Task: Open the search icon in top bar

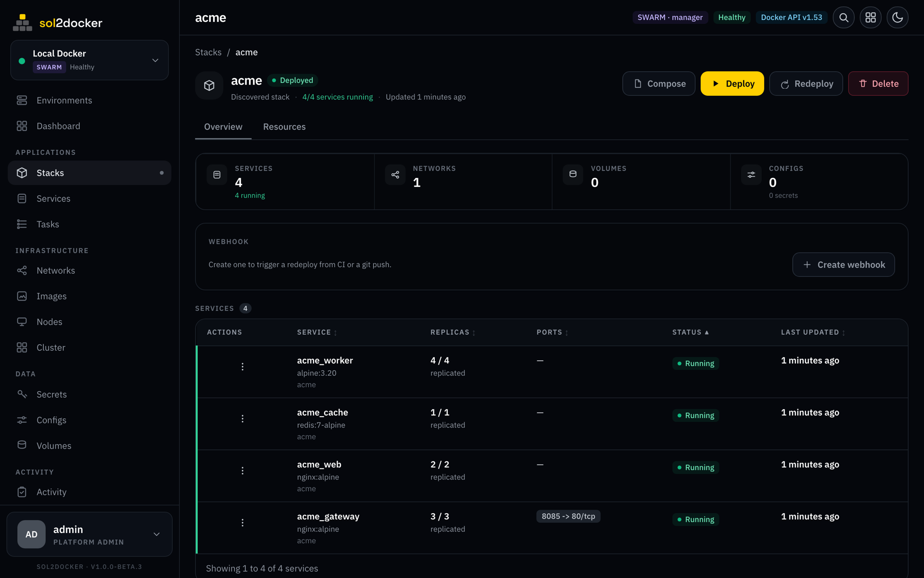Action: 844,18
